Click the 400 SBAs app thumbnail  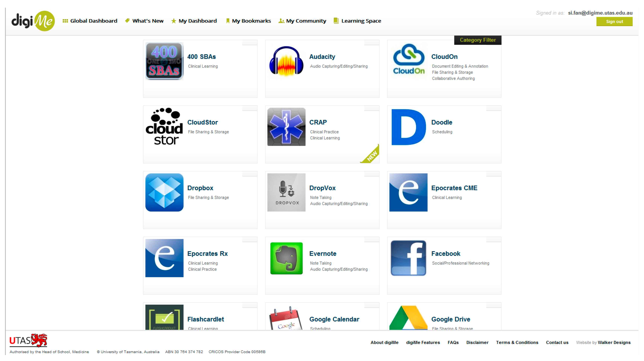pyautogui.click(x=164, y=61)
